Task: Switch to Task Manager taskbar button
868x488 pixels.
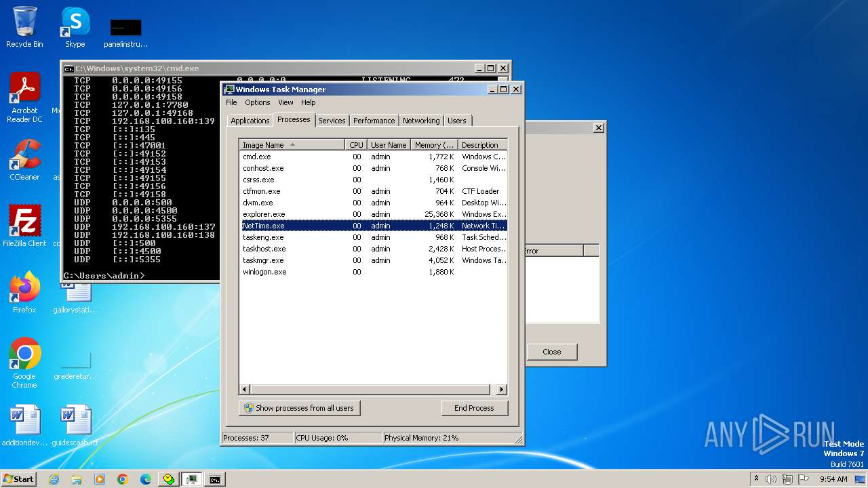Action: [x=192, y=479]
